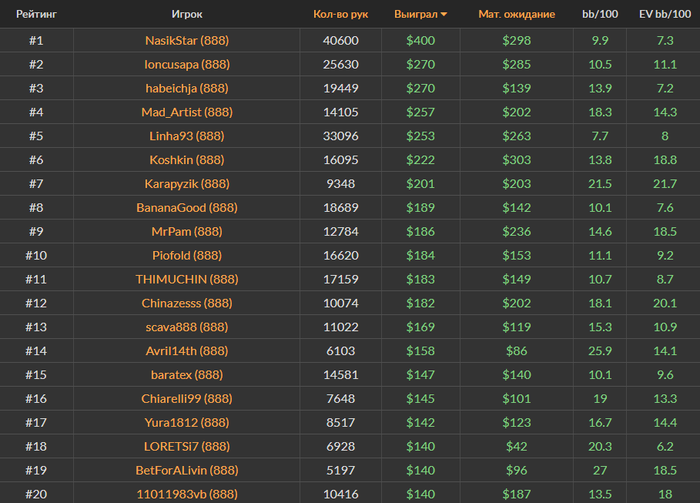Click player habeichja (888)
Screen dimensions: 700x503
[x=186, y=88]
